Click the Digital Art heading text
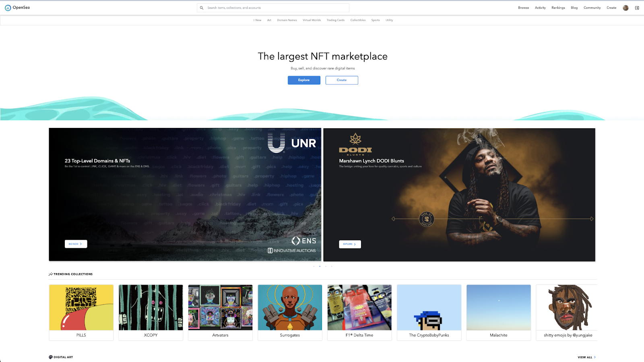Screen dimensions: 644x362 click(64, 357)
